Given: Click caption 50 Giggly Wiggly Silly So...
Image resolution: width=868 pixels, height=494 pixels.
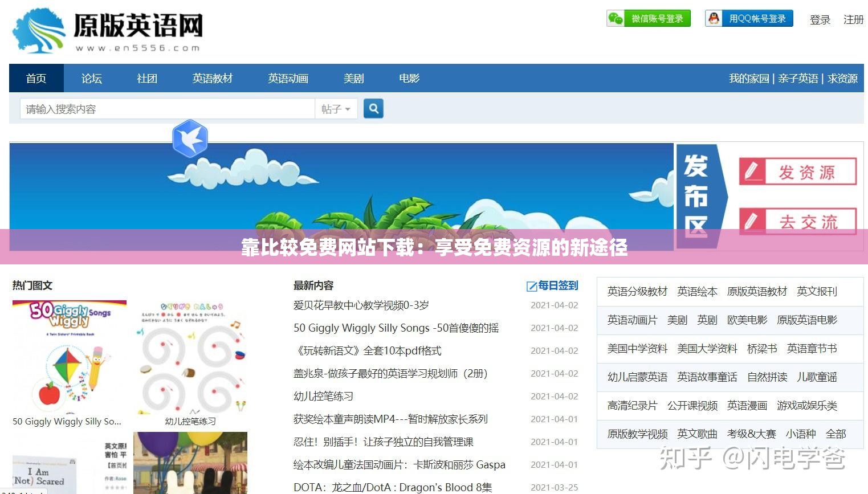Looking at the screenshot, I should coord(67,422).
